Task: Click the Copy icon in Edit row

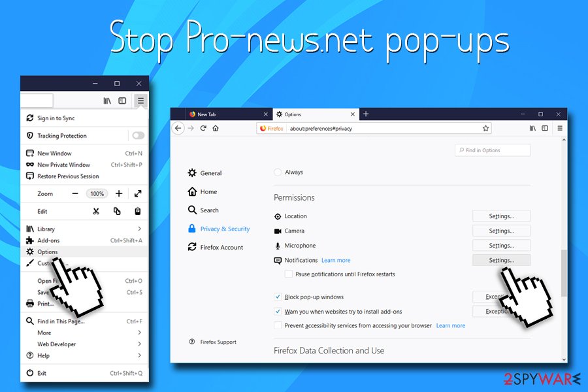Action: (x=117, y=211)
